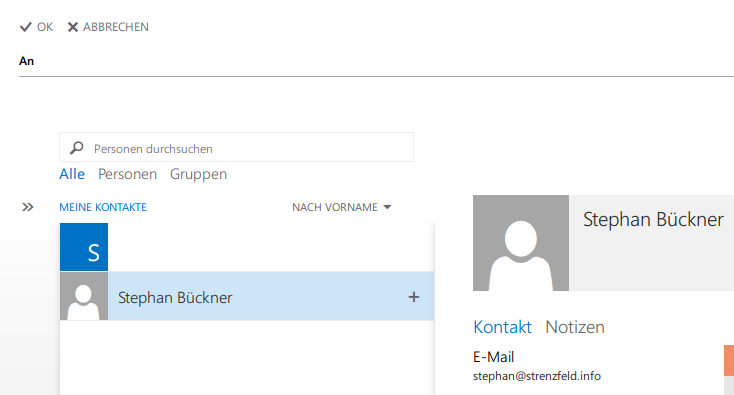Click the large contact photo placeholder
The image size is (734, 395).
521,243
